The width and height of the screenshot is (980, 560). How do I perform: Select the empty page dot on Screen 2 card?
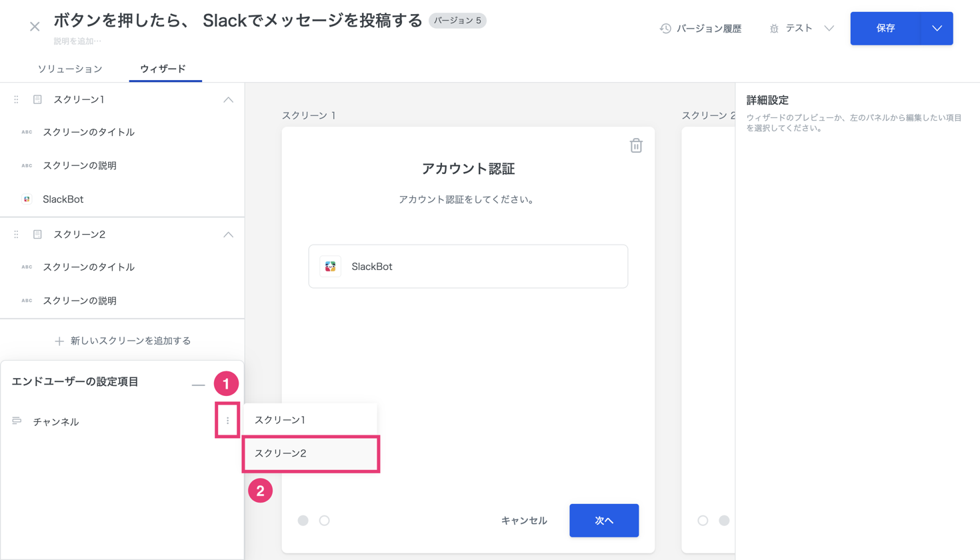[703, 521]
